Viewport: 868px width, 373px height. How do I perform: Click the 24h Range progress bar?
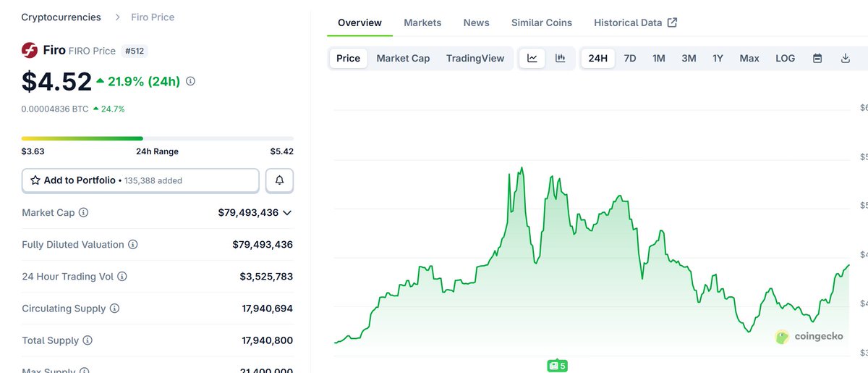click(x=158, y=138)
